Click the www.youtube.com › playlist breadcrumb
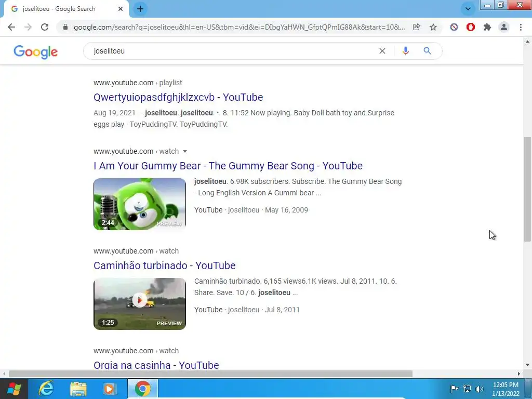 tap(138, 83)
